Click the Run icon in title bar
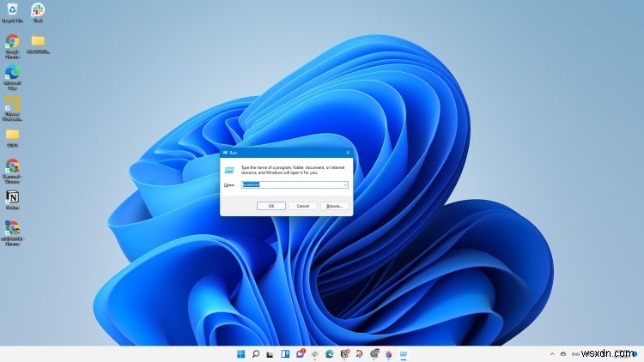This screenshot has height=362, width=644. click(225, 153)
